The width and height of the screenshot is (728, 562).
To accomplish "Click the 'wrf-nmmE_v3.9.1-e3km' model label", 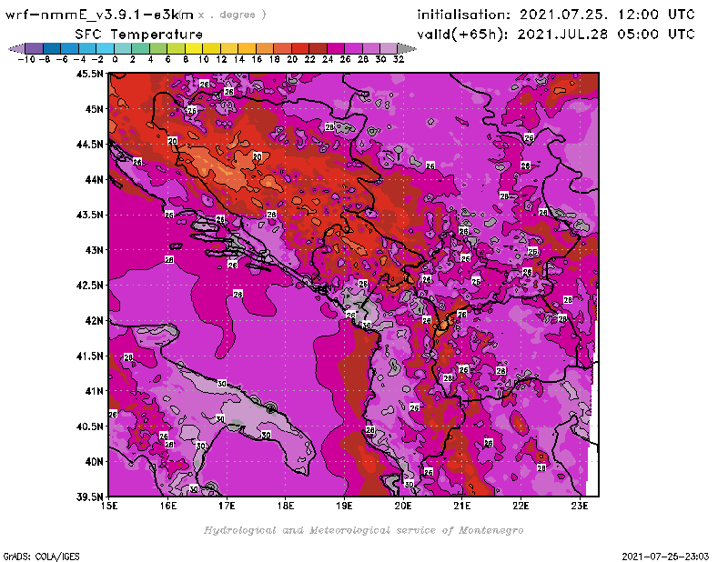I will (x=99, y=15).
